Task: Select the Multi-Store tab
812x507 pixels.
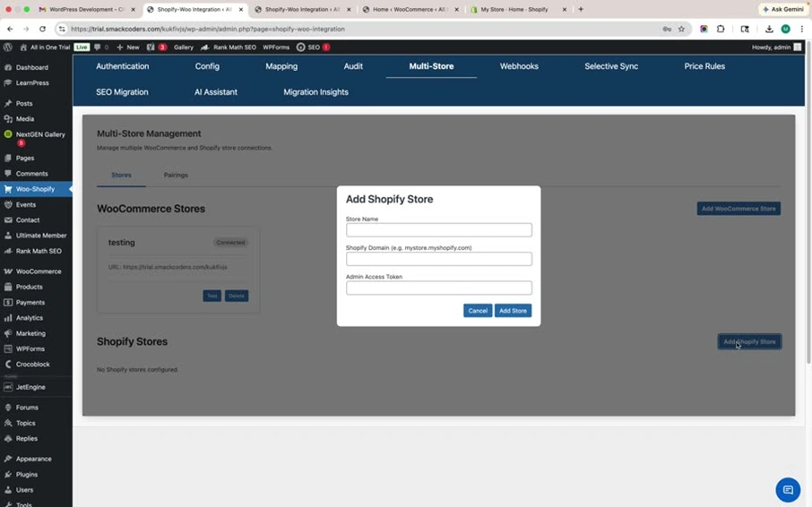Action: pos(431,66)
